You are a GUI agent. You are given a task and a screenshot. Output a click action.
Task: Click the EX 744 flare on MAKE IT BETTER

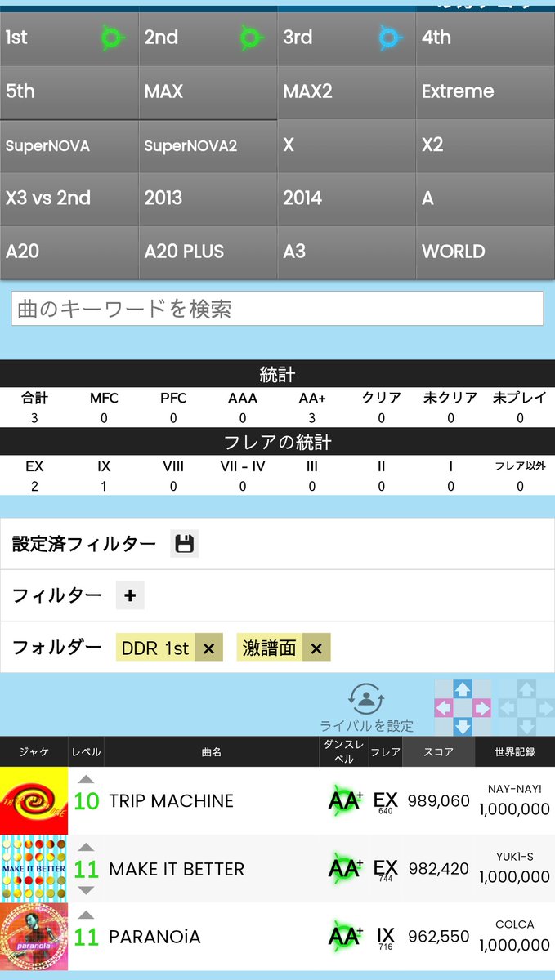(x=386, y=871)
